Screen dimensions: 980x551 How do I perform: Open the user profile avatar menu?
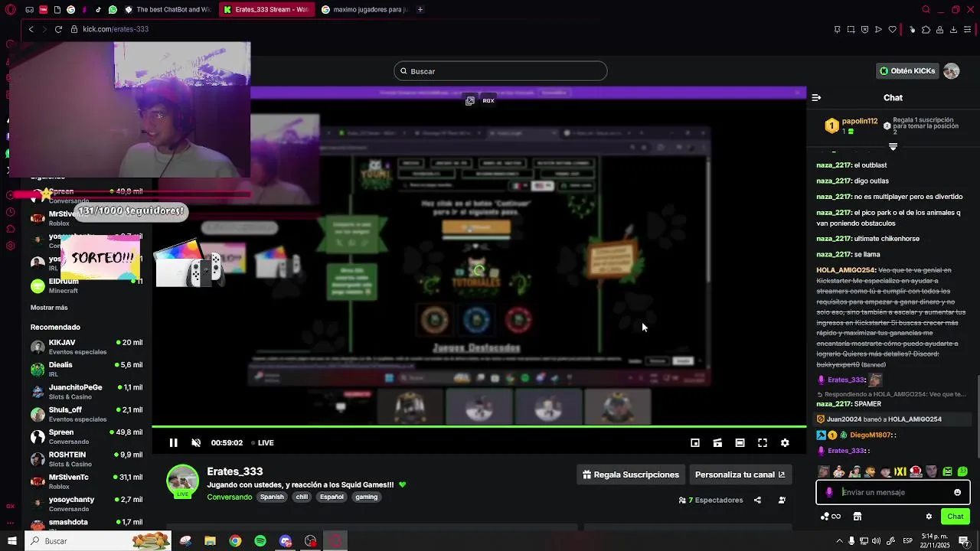(x=952, y=71)
